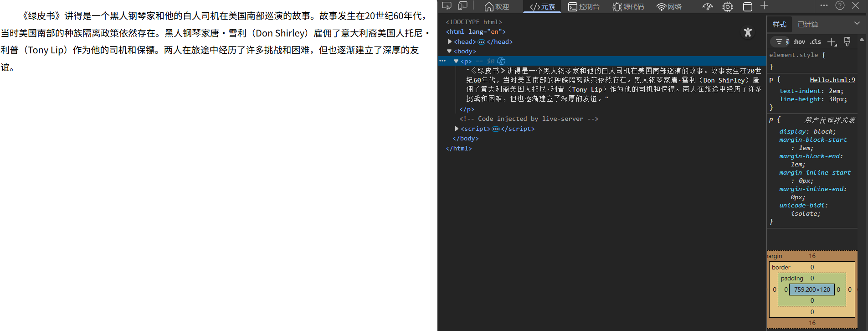Toggle the :hov element state panel
This screenshot has height=331, width=868.
tap(799, 41)
